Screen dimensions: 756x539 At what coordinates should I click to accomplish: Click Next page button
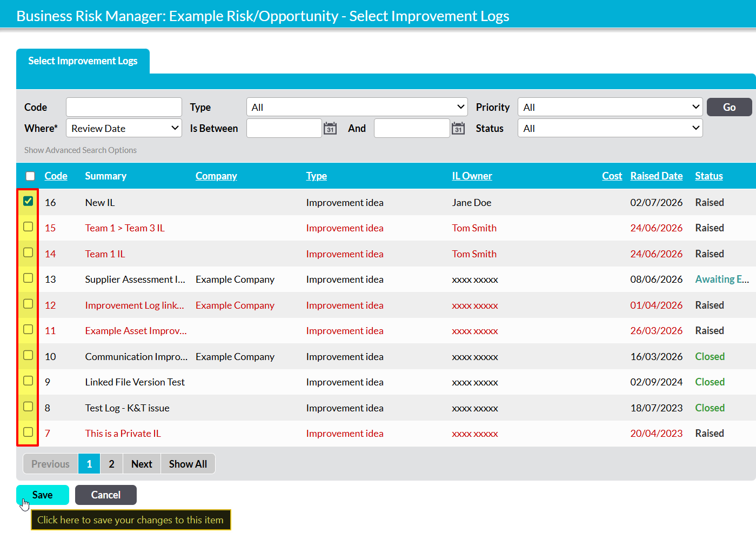tap(142, 464)
